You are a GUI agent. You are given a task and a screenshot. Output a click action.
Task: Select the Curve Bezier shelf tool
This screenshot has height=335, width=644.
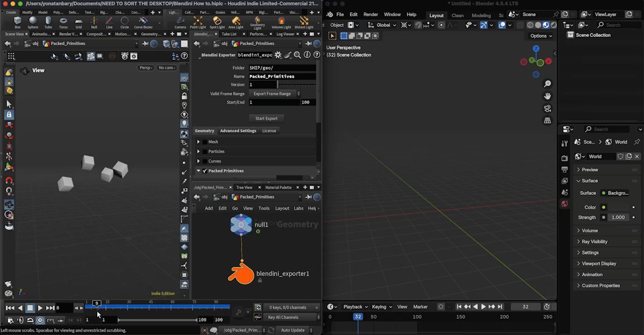coord(143,22)
